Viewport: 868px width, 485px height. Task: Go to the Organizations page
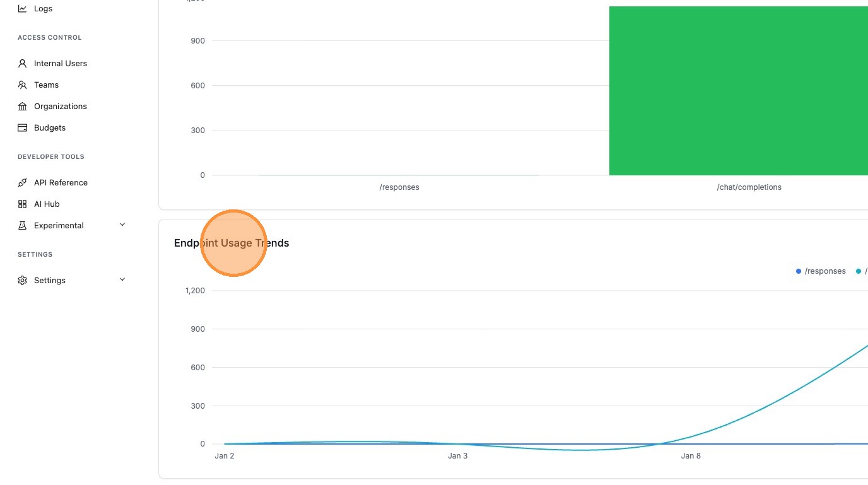click(x=61, y=107)
